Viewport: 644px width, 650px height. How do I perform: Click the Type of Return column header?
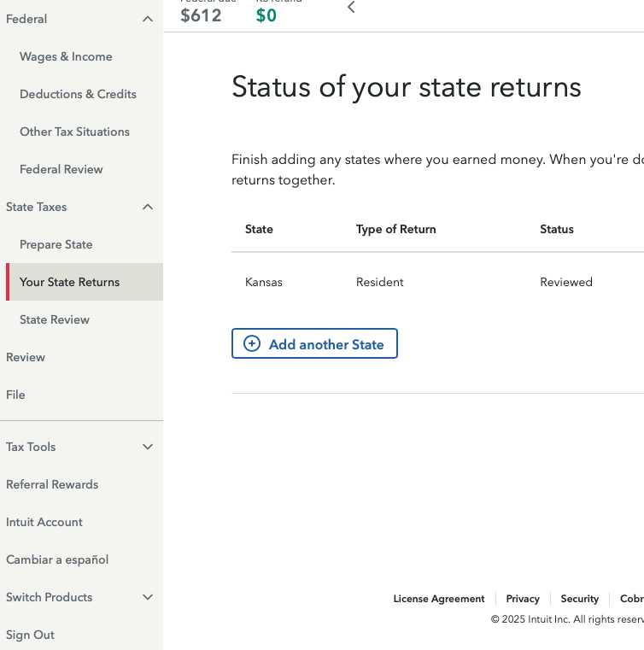[x=395, y=229]
